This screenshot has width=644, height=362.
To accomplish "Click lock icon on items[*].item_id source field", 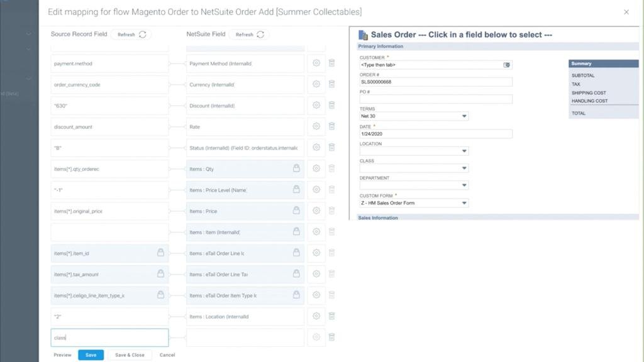I will 160,253.
